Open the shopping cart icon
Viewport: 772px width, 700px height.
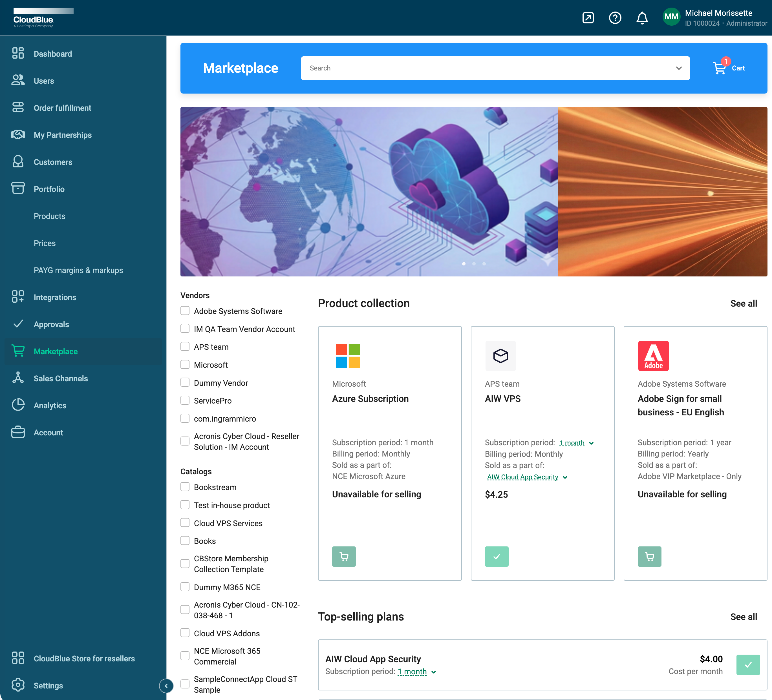(x=720, y=68)
